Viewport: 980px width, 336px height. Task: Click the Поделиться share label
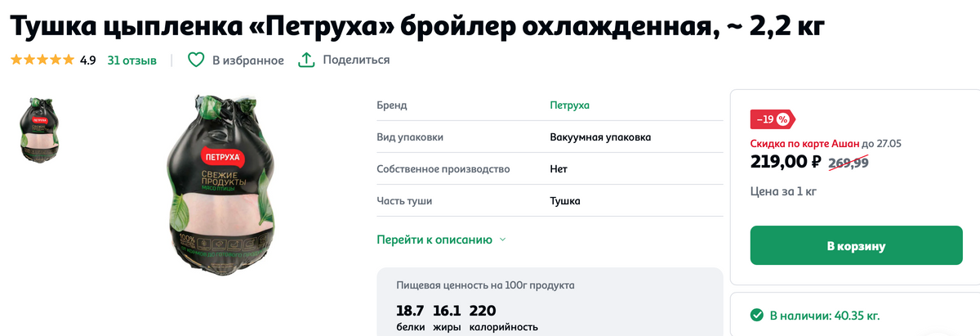[356, 60]
